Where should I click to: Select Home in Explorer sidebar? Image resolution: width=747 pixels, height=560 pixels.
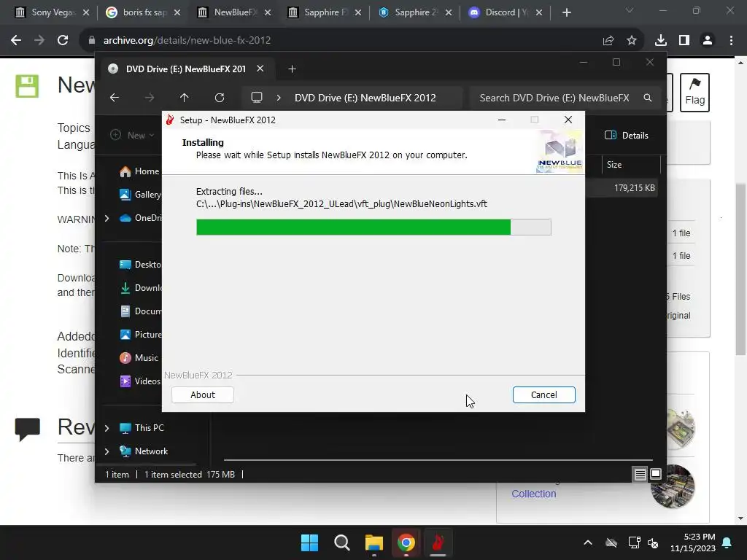[x=140, y=171]
